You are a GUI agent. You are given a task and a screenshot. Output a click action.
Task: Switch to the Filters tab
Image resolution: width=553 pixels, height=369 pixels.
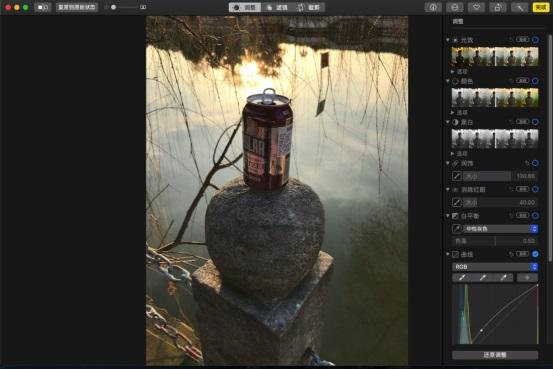click(x=277, y=7)
